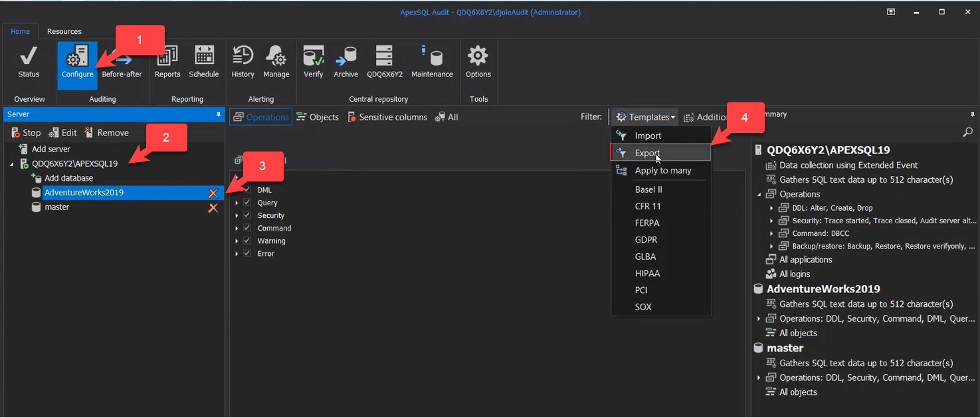Toggle the Security operations checkbox
This screenshot has height=418, width=980.
pyautogui.click(x=246, y=215)
